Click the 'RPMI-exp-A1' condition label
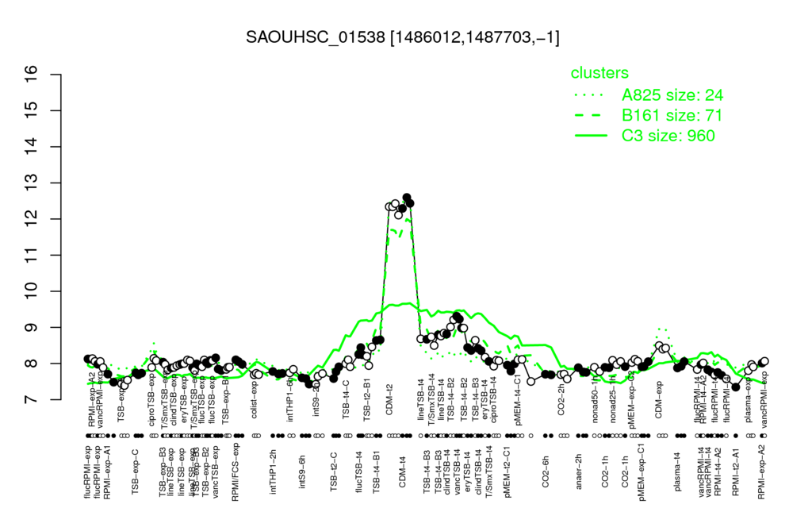 coord(107,471)
